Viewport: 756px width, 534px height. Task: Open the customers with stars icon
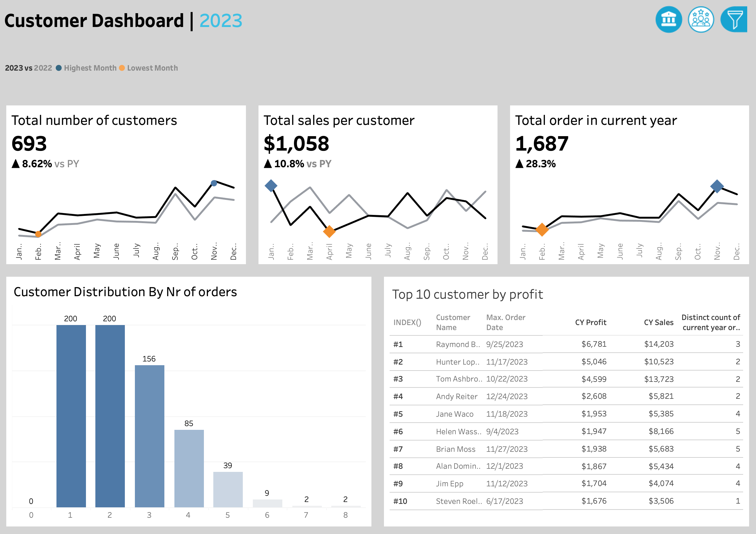point(701,19)
